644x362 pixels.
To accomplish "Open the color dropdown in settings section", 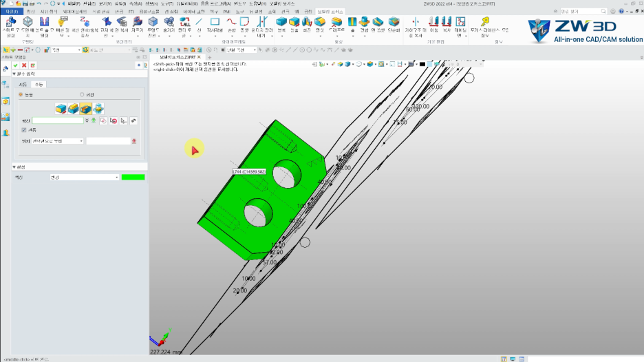I will (x=84, y=177).
